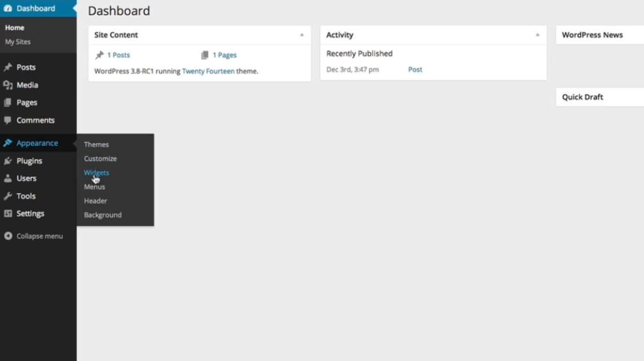The image size is (644, 361).
Task: Choose Widgets in the Appearance flyout
Action: (97, 172)
